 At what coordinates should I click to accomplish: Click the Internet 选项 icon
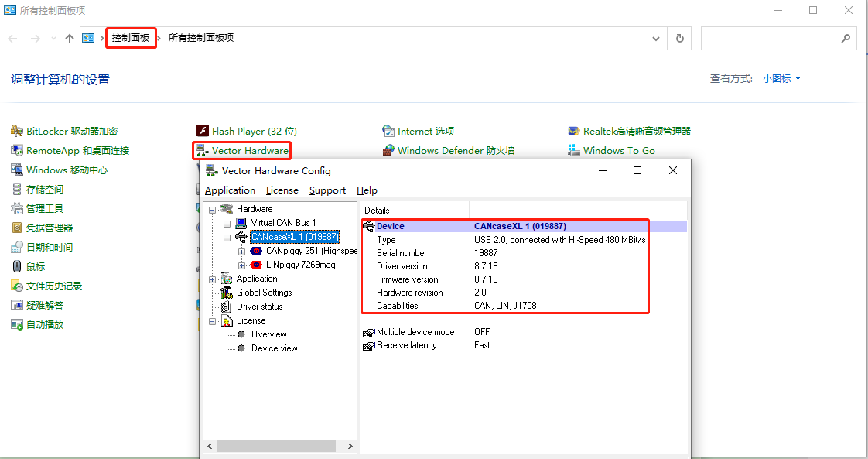(388, 132)
